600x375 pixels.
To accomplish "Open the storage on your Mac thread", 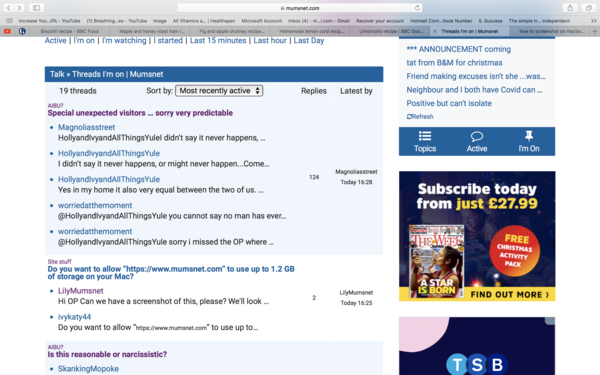I will click(x=171, y=272).
